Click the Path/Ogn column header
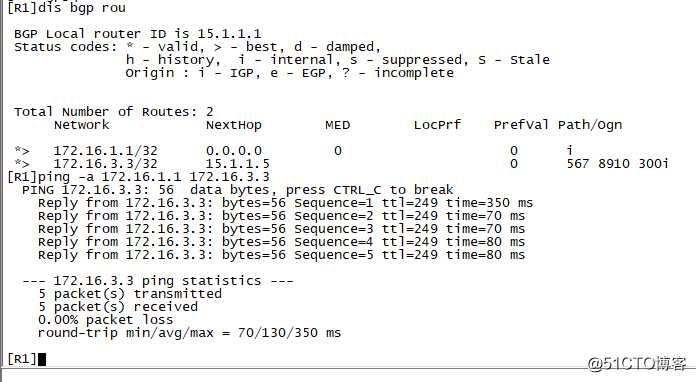This screenshot has width=696, height=382. pos(590,126)
